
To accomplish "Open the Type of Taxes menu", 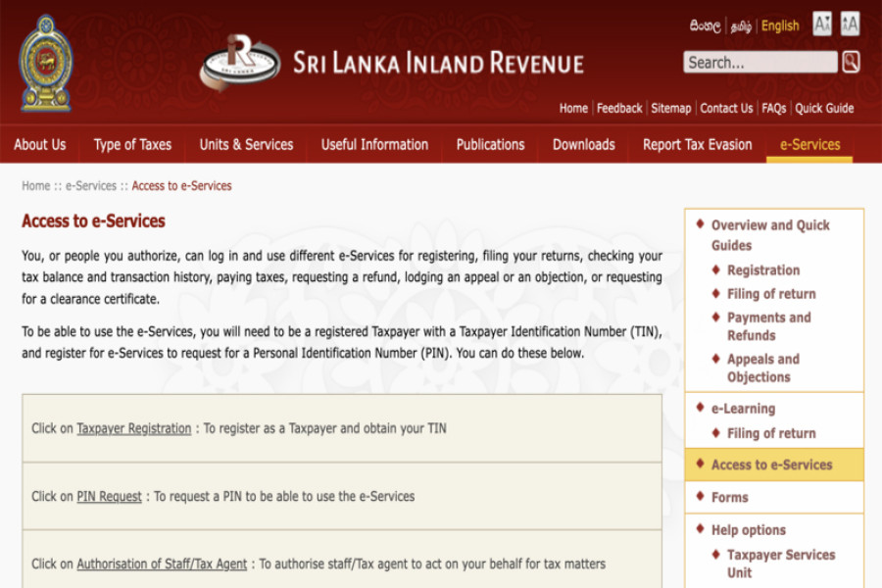I will pos(132,145).
